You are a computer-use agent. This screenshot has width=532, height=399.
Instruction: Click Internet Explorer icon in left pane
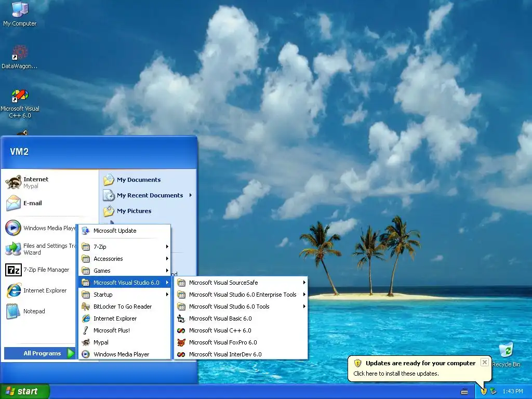tap(14, 290)
